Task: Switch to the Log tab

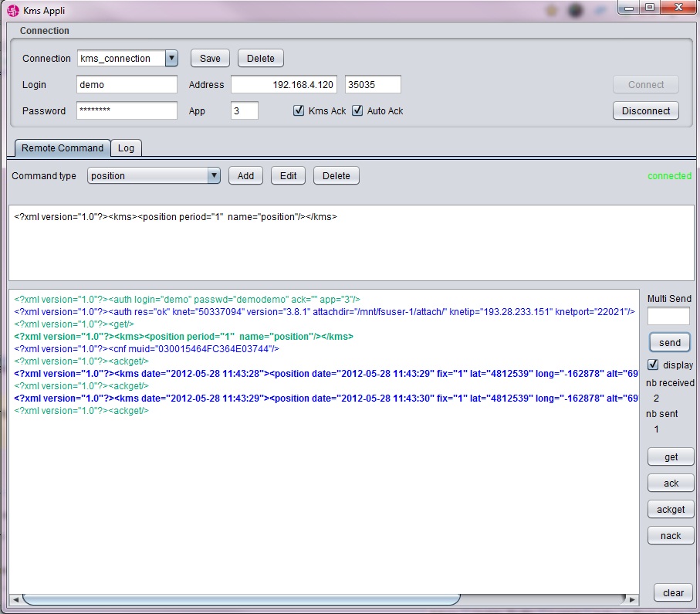Action: pos(125,148)
